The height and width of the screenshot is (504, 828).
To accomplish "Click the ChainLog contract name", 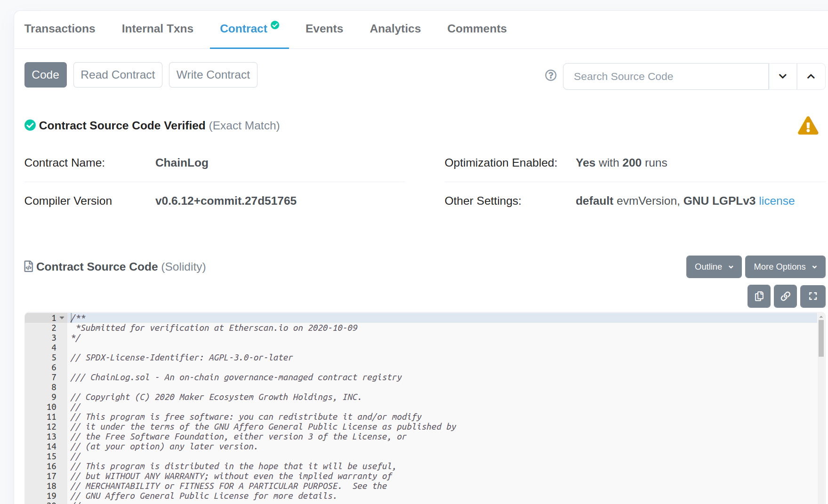I will pyautogui.click(x=182, y=163).
